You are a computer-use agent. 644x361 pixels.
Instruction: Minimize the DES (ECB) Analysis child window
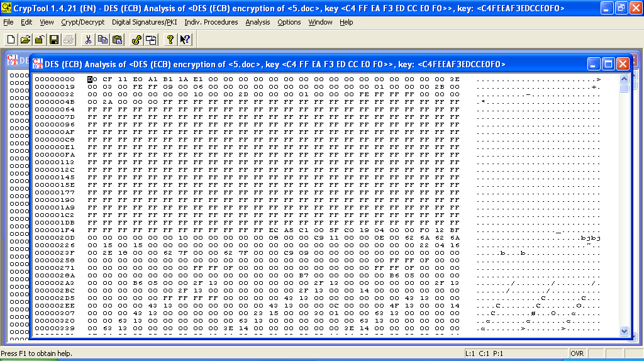594,64
